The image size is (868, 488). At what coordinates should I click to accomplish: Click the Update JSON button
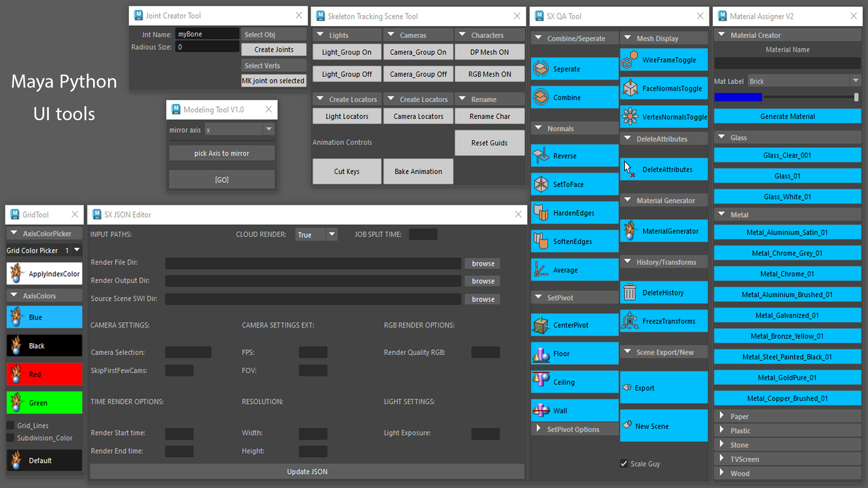(307, 471)
